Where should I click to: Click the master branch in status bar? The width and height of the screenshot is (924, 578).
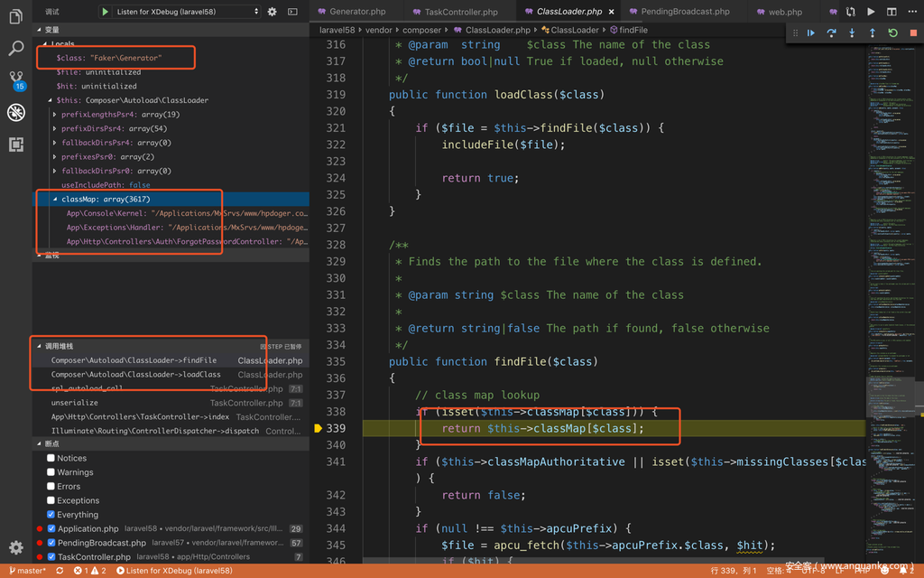[x=27, y=571]
